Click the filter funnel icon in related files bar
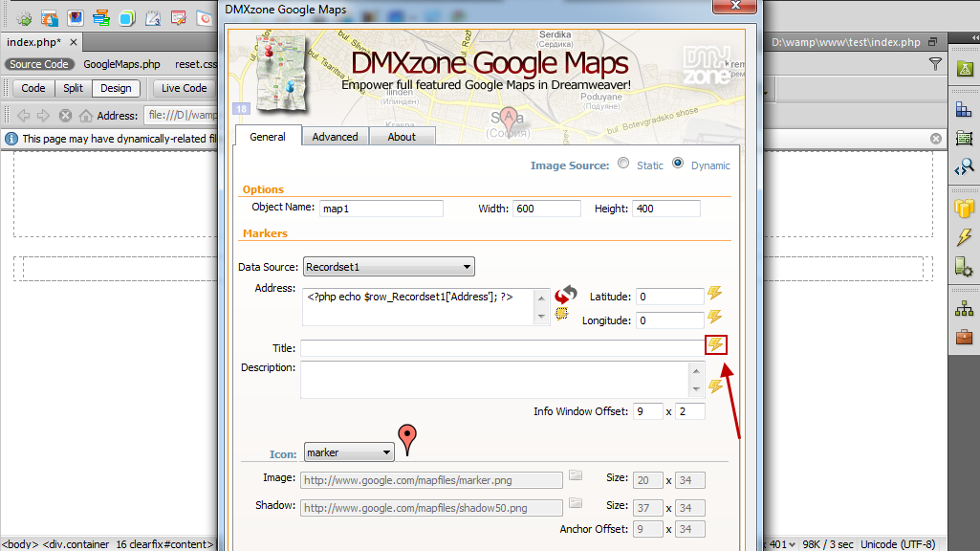The height and width of the screenshot is (551, 980). pyautogui.click(x=935, y=64)
